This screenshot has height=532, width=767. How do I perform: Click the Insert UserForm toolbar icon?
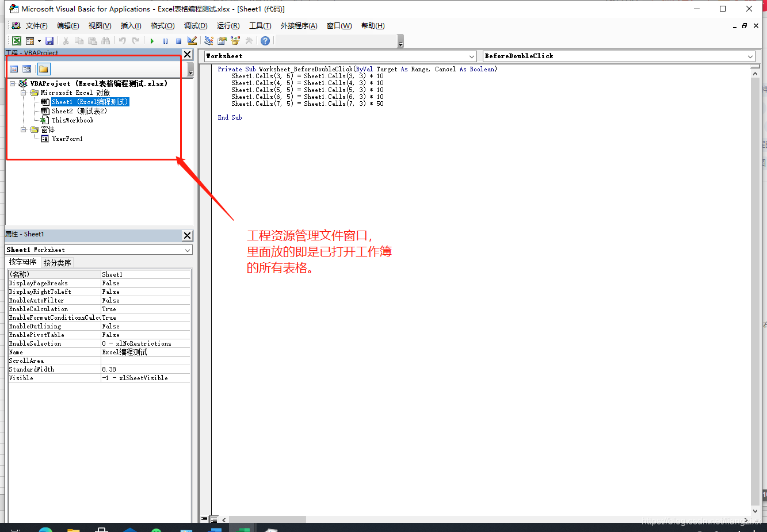(30, 41)
